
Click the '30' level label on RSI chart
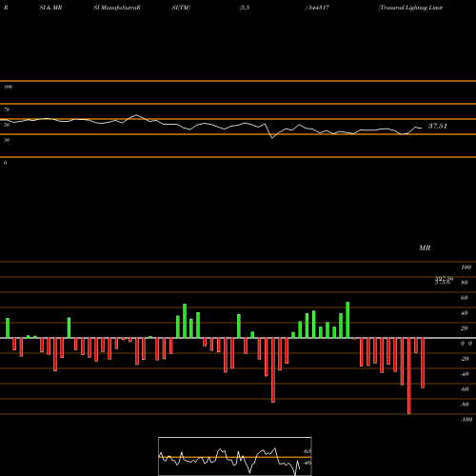click(x=7, y=140)
